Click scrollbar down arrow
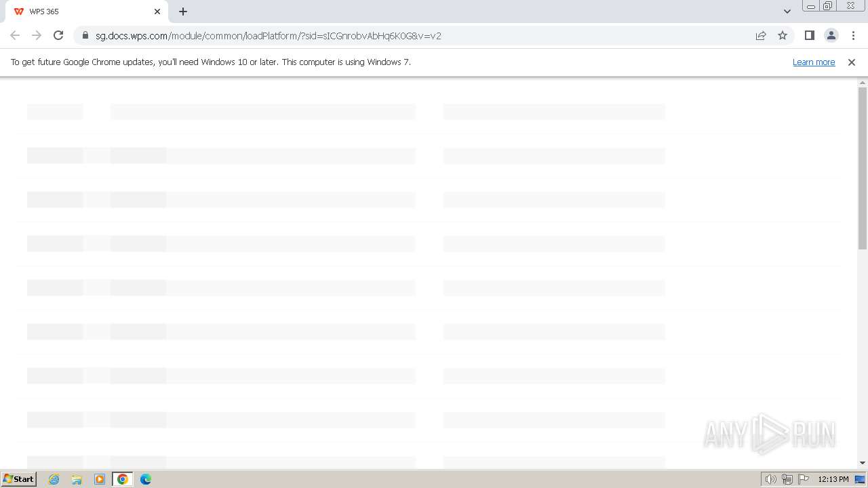The image size is (868, 488). (863, 463)
